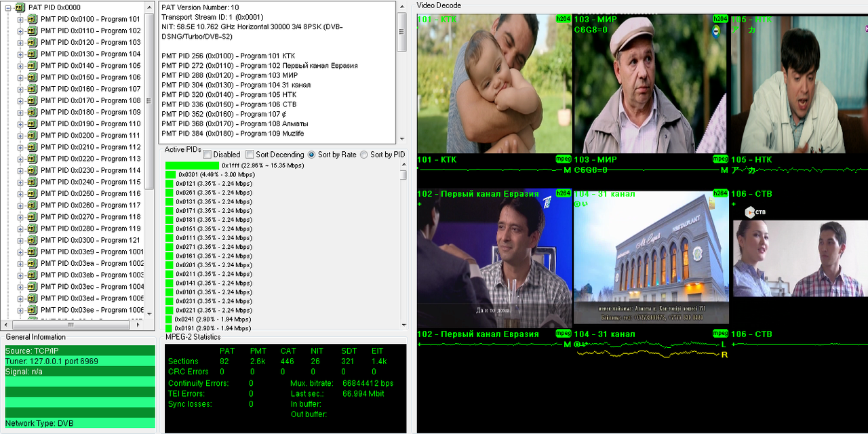The image size is (868, 434).
Task: Click the icon beside PMT PID 0x0230
Action: pyautogui.click(x=31, y=170)
